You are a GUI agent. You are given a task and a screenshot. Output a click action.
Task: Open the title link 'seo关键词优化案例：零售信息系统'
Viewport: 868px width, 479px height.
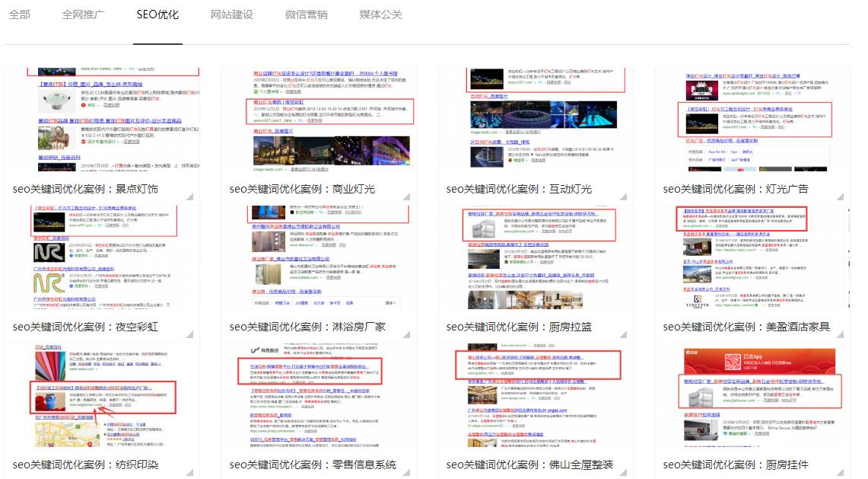pyautogui.click(x=313, y=465)
